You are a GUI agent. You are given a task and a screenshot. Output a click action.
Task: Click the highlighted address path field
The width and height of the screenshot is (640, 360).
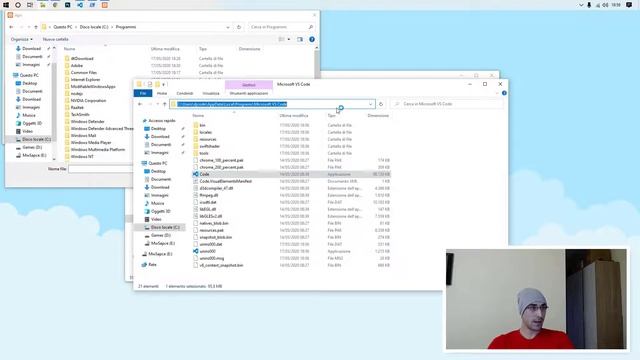pos(272,104)
